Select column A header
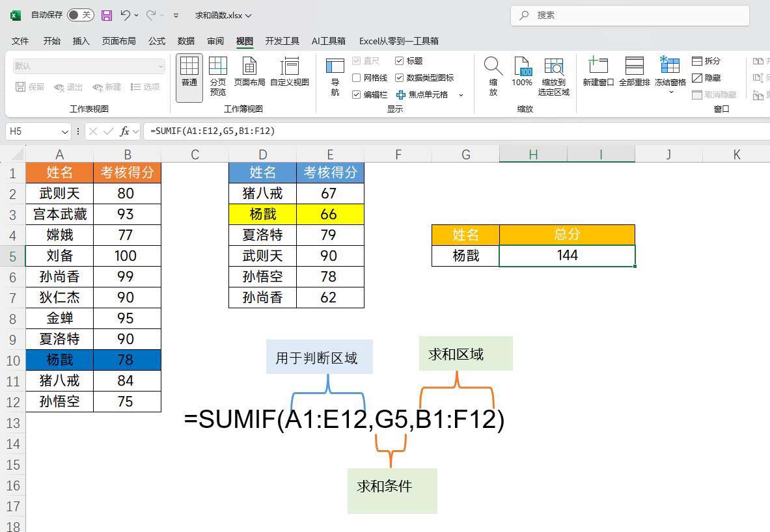This screenshot has height=532, width=770. (59, 155)
